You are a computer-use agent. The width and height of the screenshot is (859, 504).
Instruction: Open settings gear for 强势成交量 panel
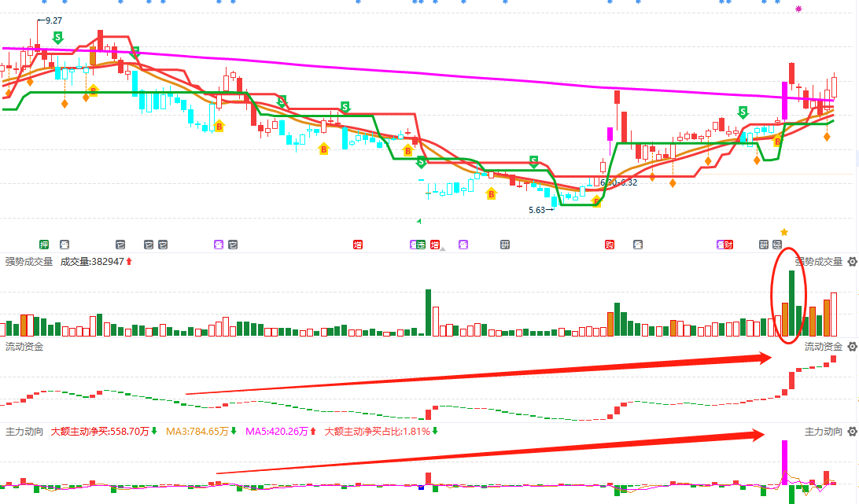pyautogui.click(x=852, y=262)
